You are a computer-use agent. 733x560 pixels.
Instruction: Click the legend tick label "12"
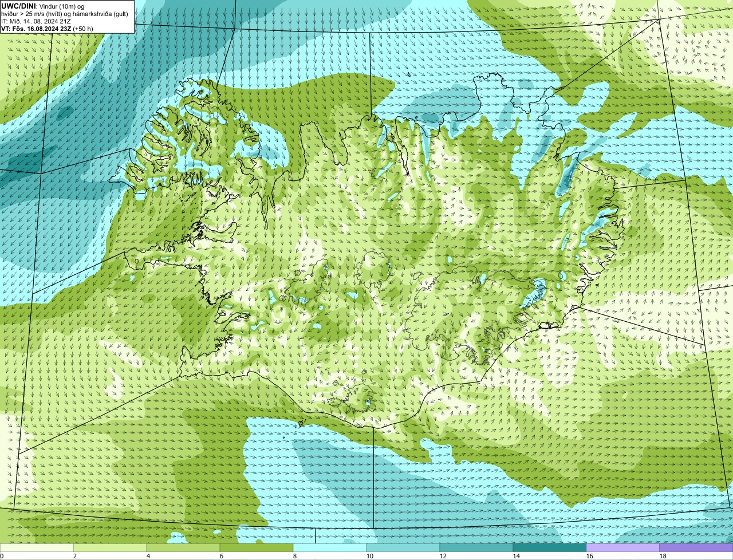click(443, 556)
